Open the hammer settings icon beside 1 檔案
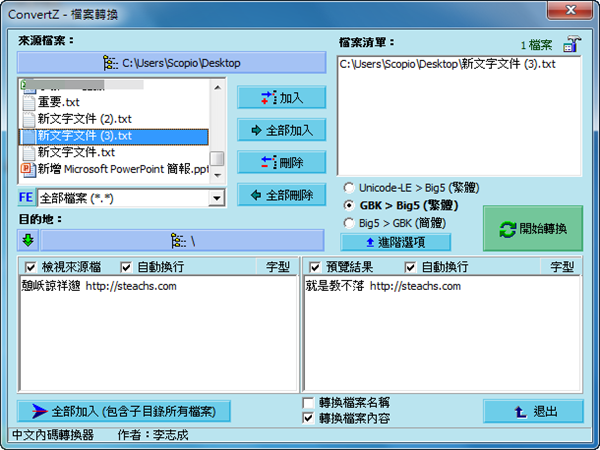The height and width of the screenshot is (450, 600). tap(572, 44)
